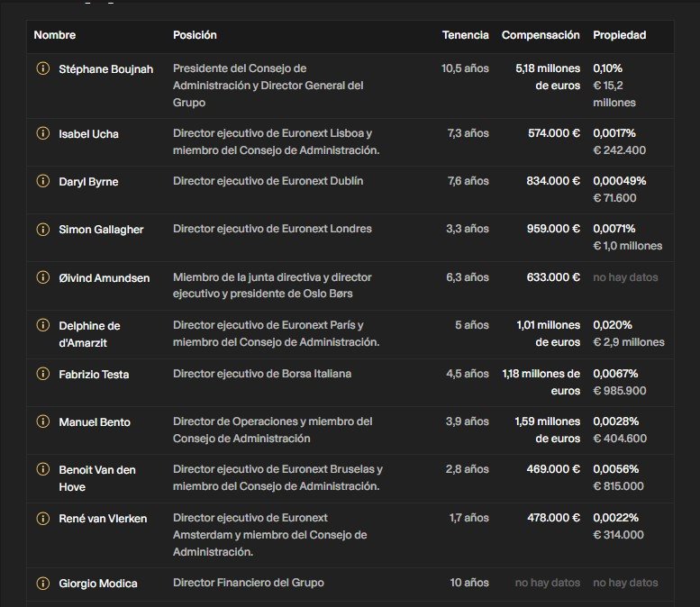Click position Director ejecutivo de Euronext Londres
The height and width of the screenshot is (607, 700).
(x=272, y=229)
